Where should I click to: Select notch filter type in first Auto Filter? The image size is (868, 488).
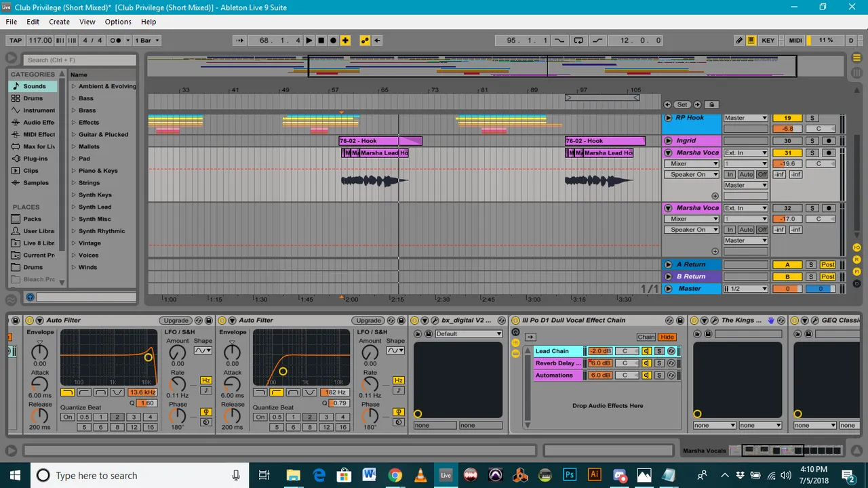point(117,392)
